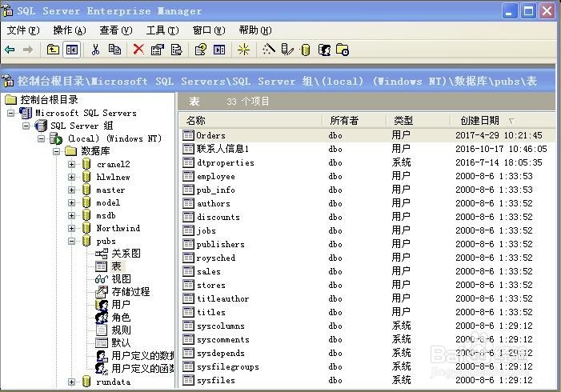Expand the cranel2 database node
The height and width of the screenshot is (392, 561).
pos(71,164)
